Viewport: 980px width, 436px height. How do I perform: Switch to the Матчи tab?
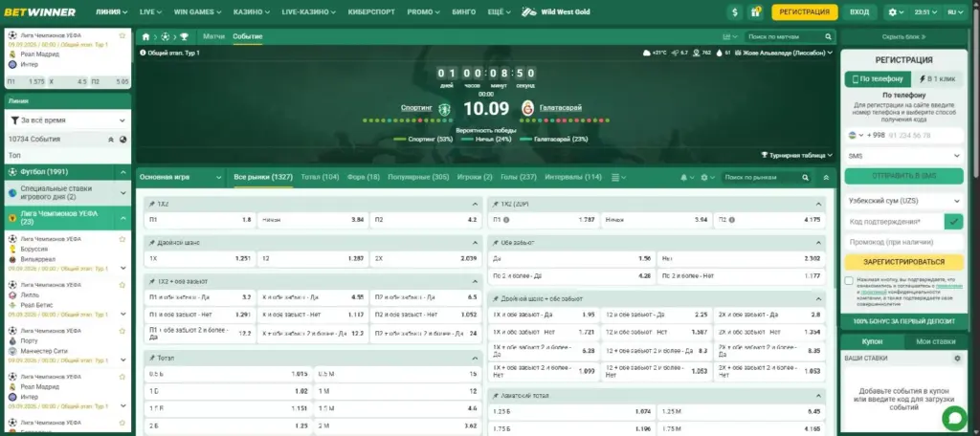tap(213, 37)
